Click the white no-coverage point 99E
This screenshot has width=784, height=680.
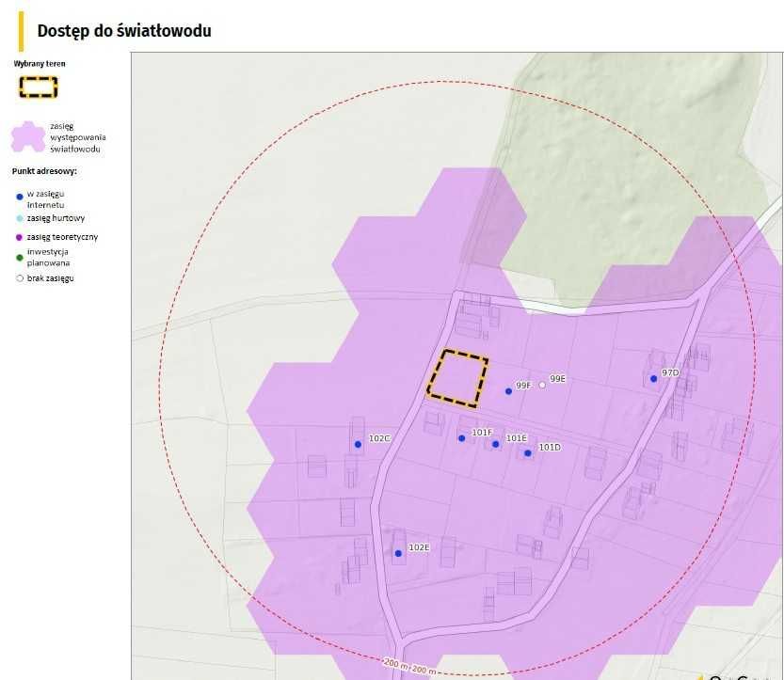click(x=542, y=385)
